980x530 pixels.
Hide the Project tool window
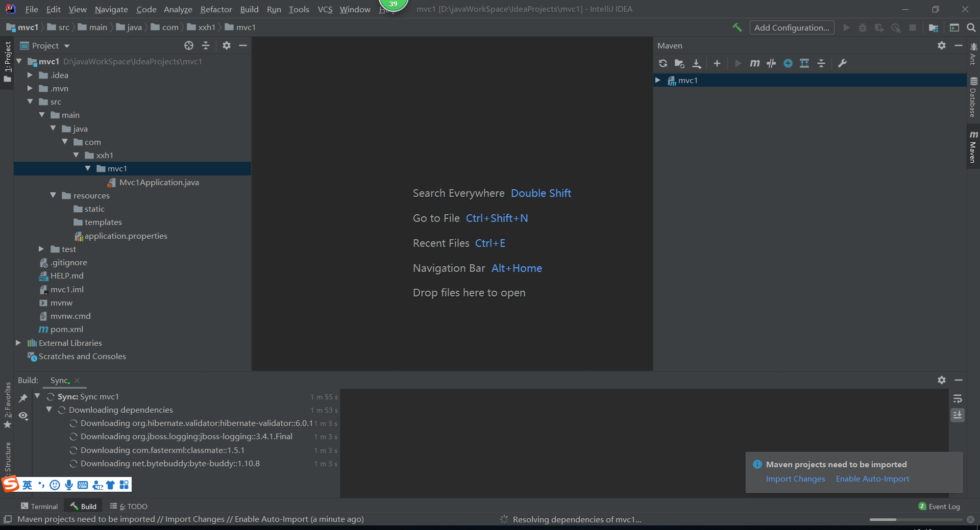243,45
